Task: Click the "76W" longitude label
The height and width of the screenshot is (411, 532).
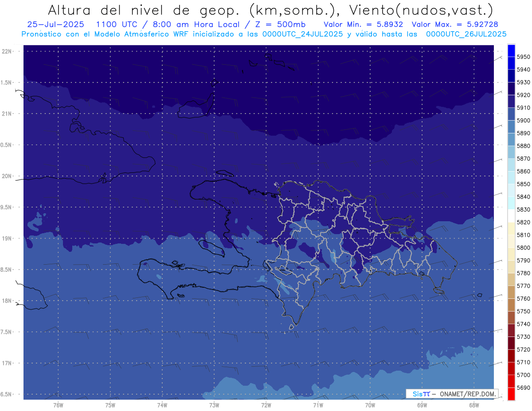Action: (x=58, y=405)
